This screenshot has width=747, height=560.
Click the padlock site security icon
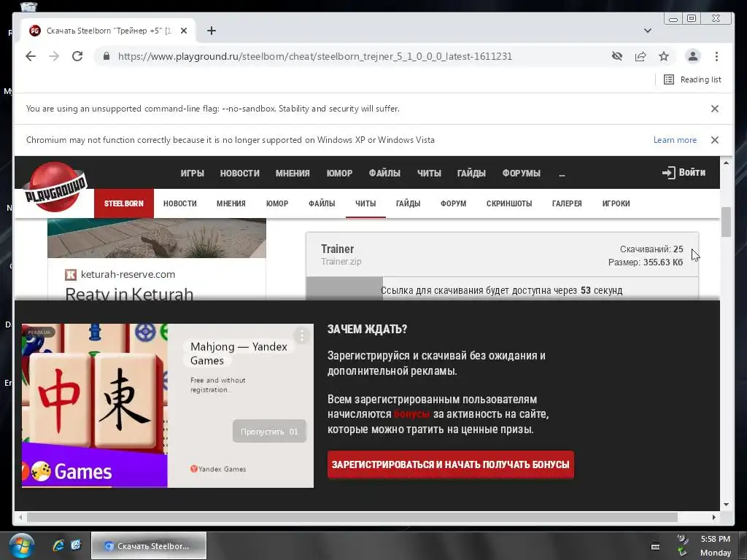tap(107, 56)
